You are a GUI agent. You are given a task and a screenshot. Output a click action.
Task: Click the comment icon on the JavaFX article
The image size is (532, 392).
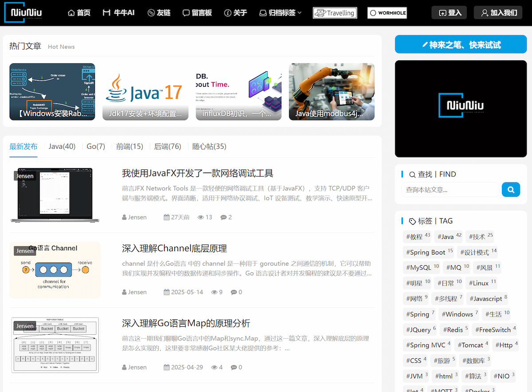click(223, 217)
